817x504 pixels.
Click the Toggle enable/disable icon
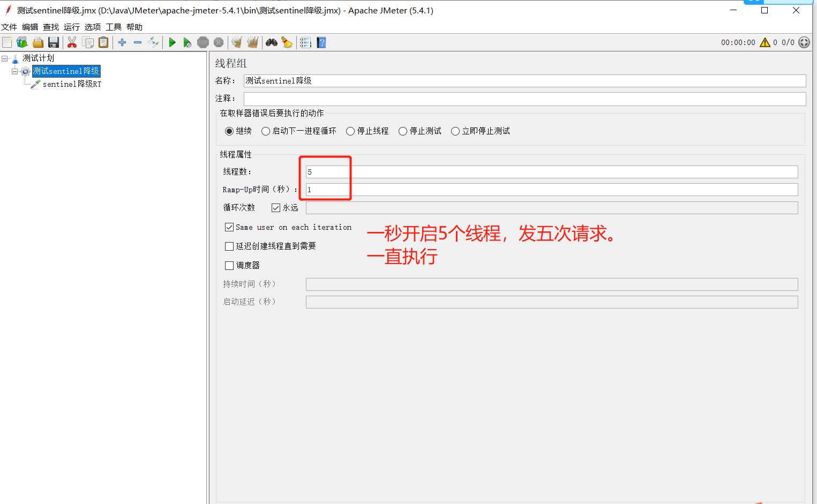pyautogui.click(x=153, y=42)
